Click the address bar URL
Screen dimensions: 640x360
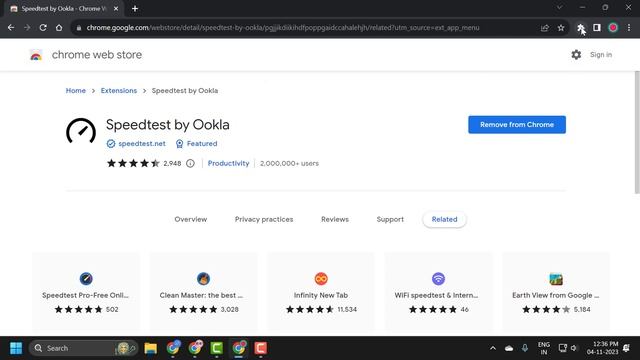(x=283, y=28)
